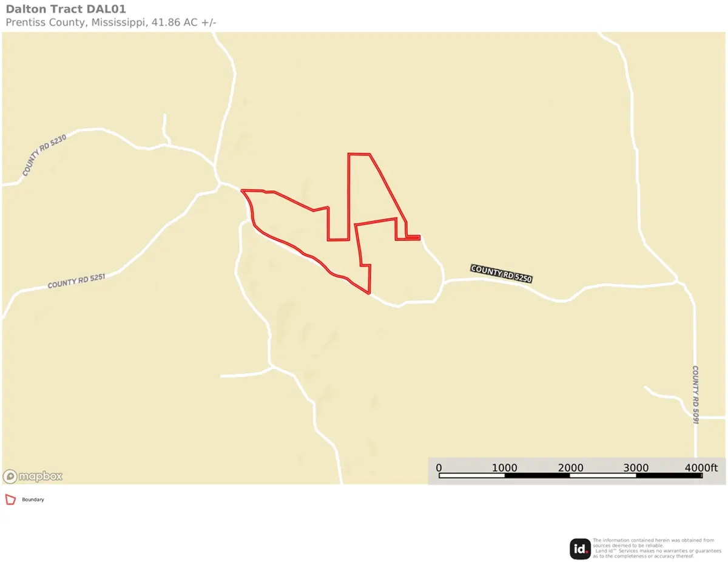Click the Boundary legend text
728x562 pixels.
(33, 500)
